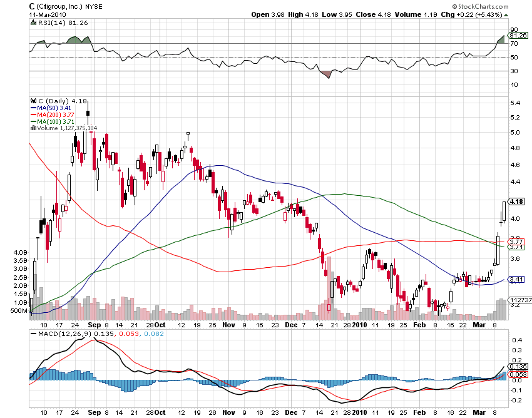
Task: Click the RSI indicator icon beside RSI(14)
Action: (x=33, y=23)
